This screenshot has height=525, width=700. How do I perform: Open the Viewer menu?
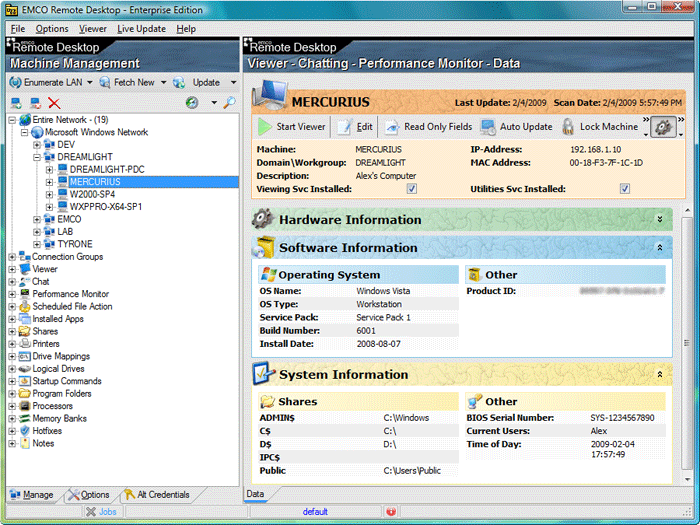pos(93,29)
